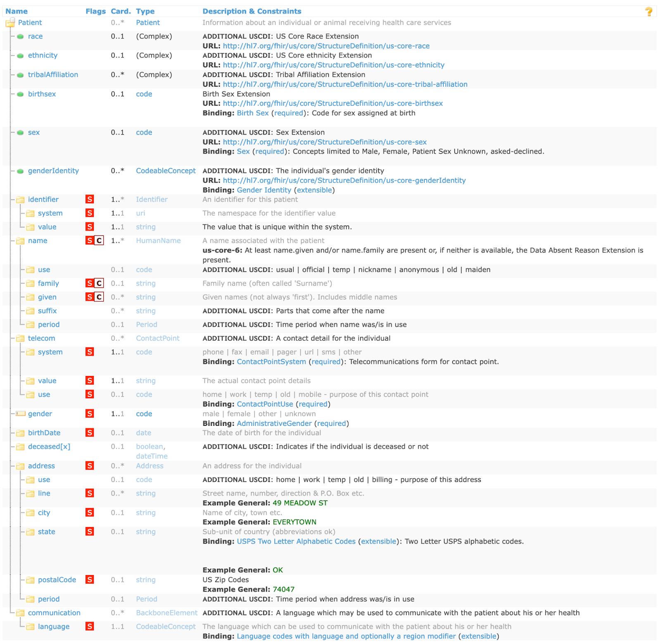The height and width of the screenshot is (644, 661).
Task: Open the us-core-ethnicity StructureDefinition URL
Action: 334,65
